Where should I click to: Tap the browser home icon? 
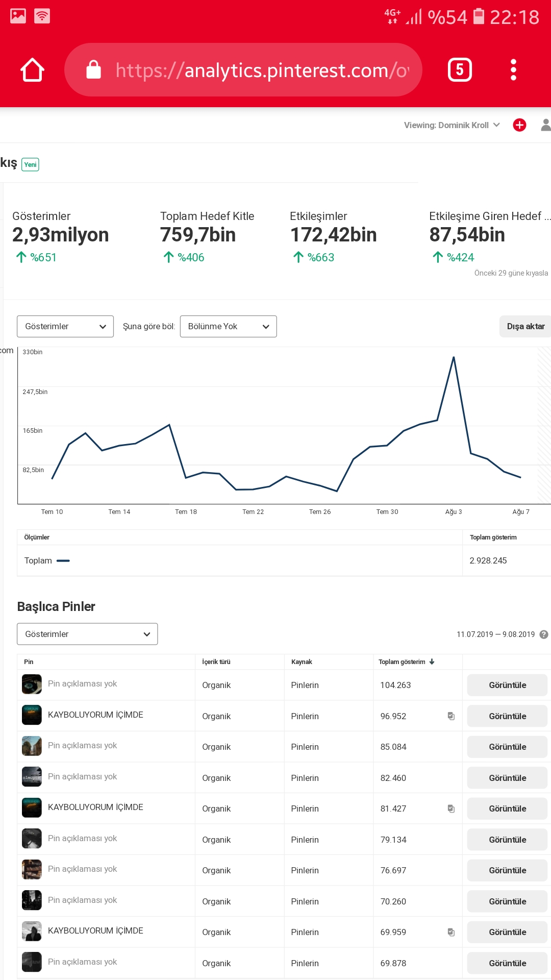coord(32,70)
